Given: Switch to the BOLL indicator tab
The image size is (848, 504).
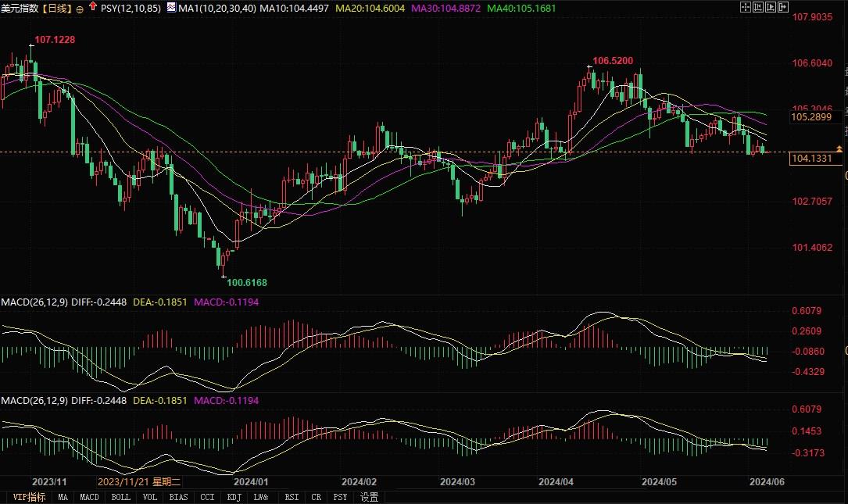Looking at the screenshot, I should 120,497.
